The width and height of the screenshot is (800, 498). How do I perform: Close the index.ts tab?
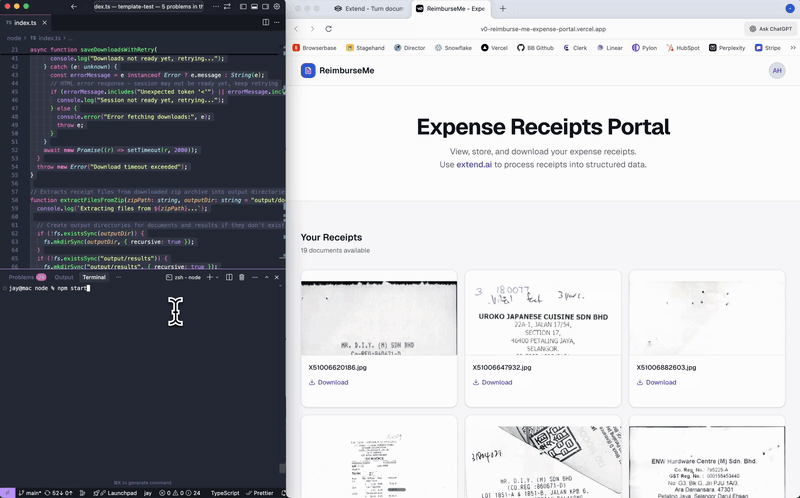(x=44, y=22)
